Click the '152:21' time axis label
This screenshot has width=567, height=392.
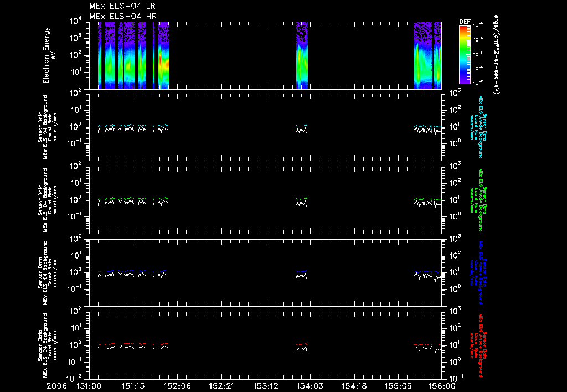tap(221, 386)
